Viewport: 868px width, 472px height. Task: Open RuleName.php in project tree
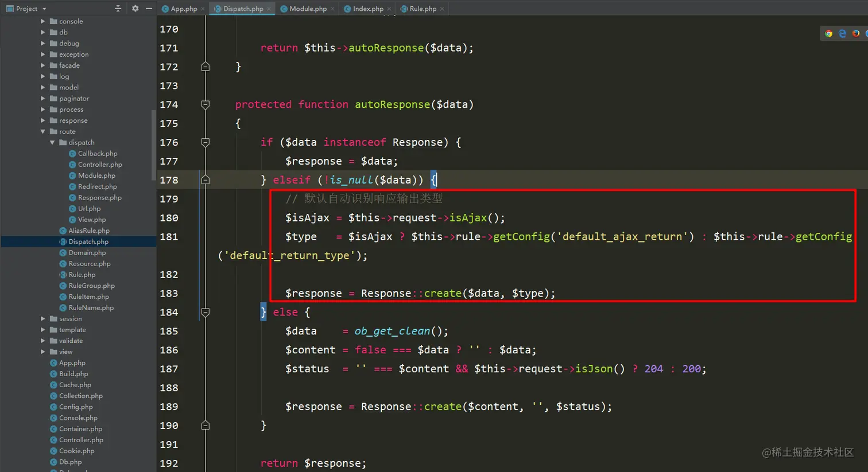87,307
